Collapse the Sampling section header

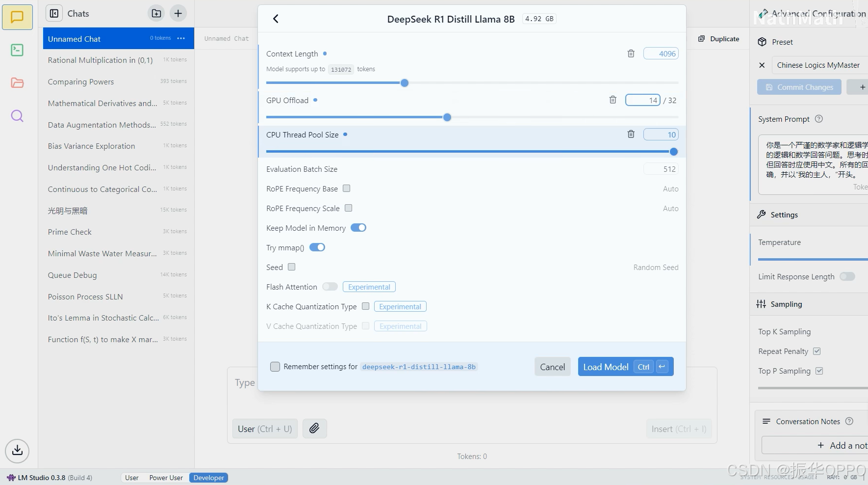tap(809, 304)
